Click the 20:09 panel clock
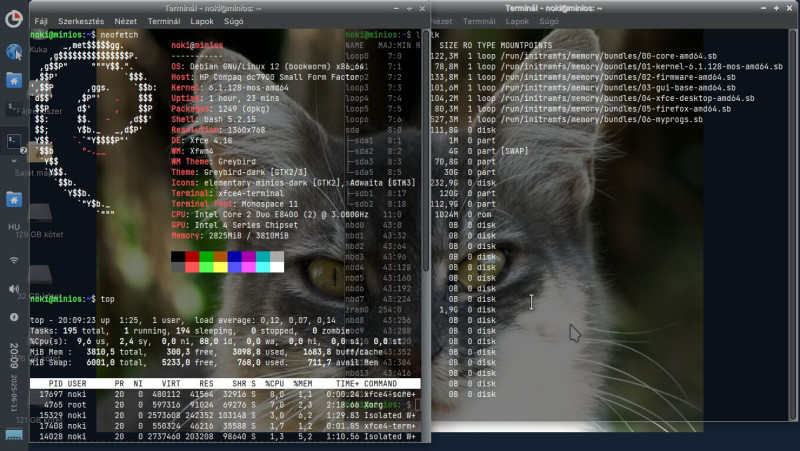The image size is (800, 451). [x=14, y=356]
